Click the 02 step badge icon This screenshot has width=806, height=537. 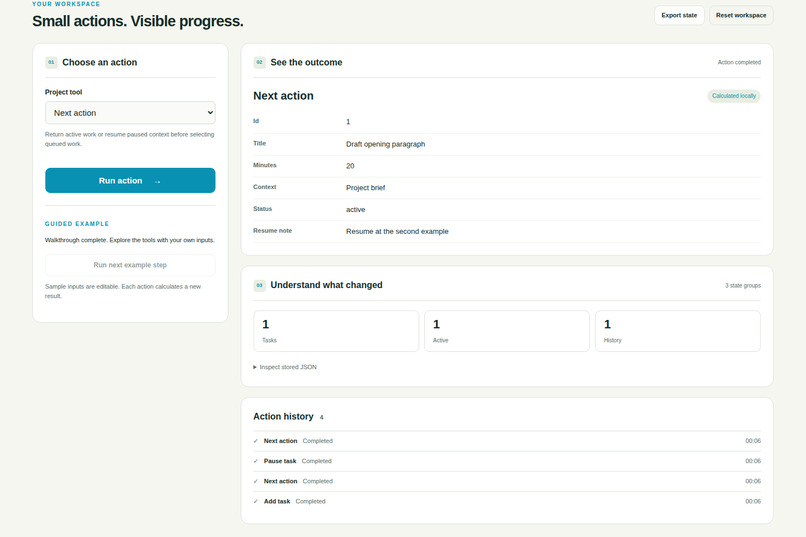pos(259,62)
